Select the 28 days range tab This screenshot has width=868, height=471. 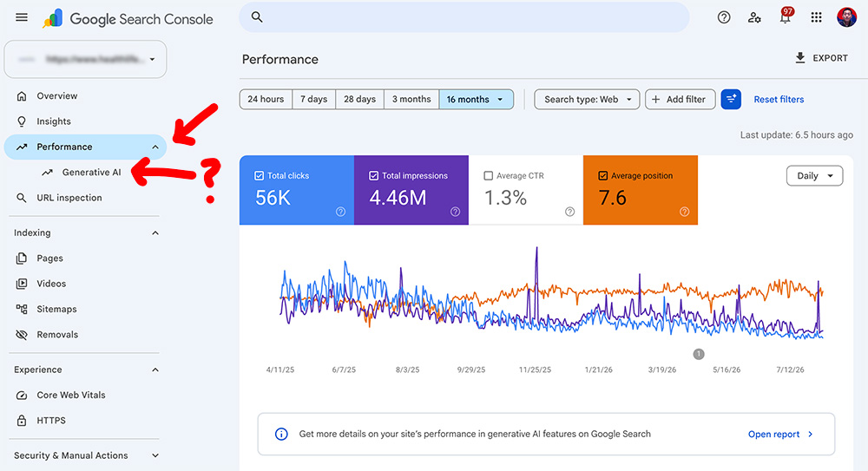(x=360, y=99)
